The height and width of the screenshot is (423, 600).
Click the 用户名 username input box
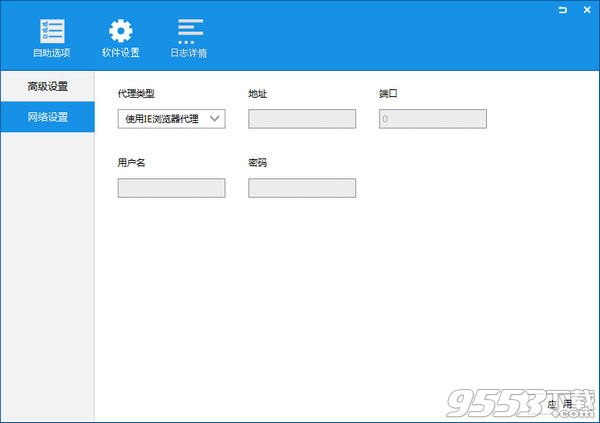pyautogui.click(x=171, y=188)
